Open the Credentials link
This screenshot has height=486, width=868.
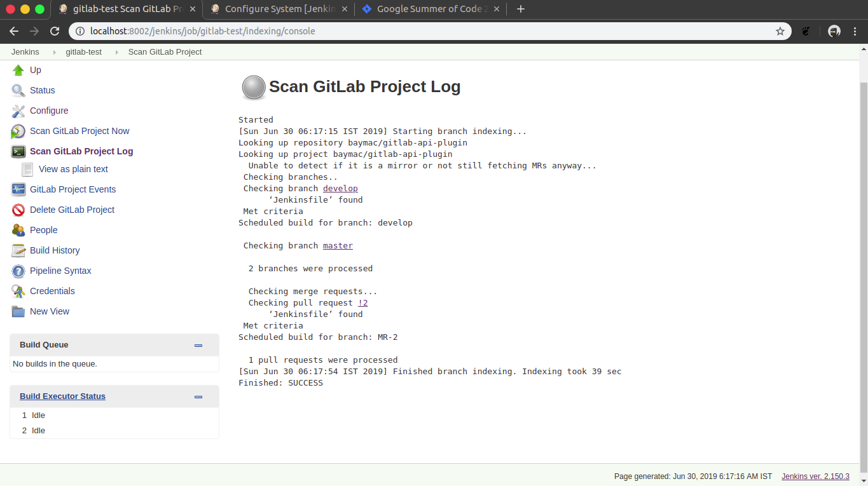pyautogui.click(x=52, y=291)
